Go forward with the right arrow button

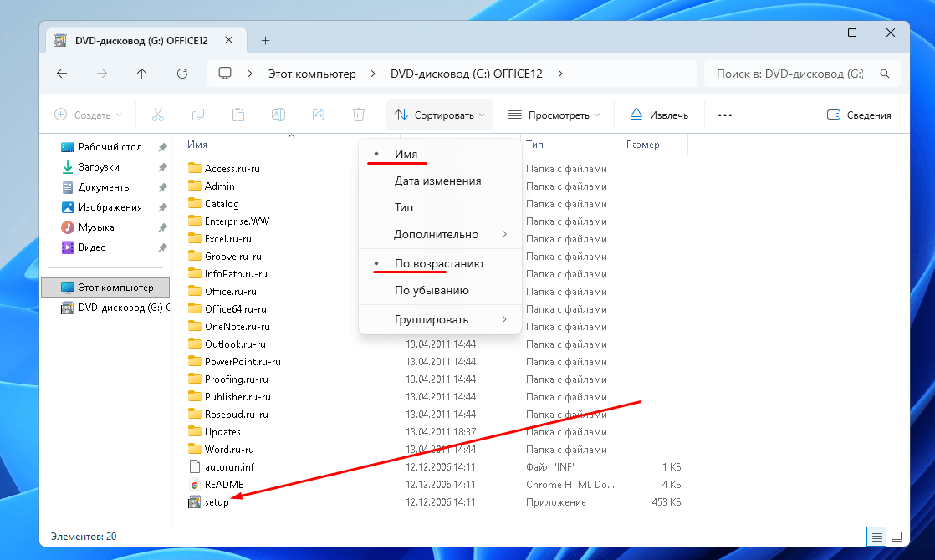tap(102, 74)
